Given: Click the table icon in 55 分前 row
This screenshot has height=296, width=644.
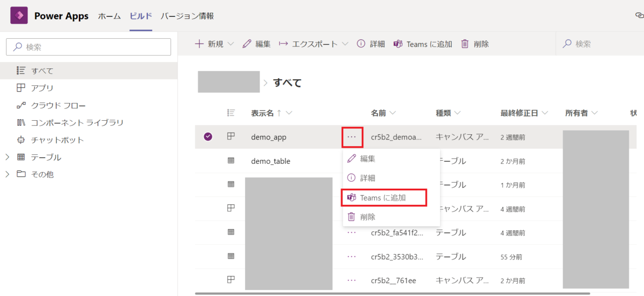Looking at the screenshot, I should pos(231,256).
